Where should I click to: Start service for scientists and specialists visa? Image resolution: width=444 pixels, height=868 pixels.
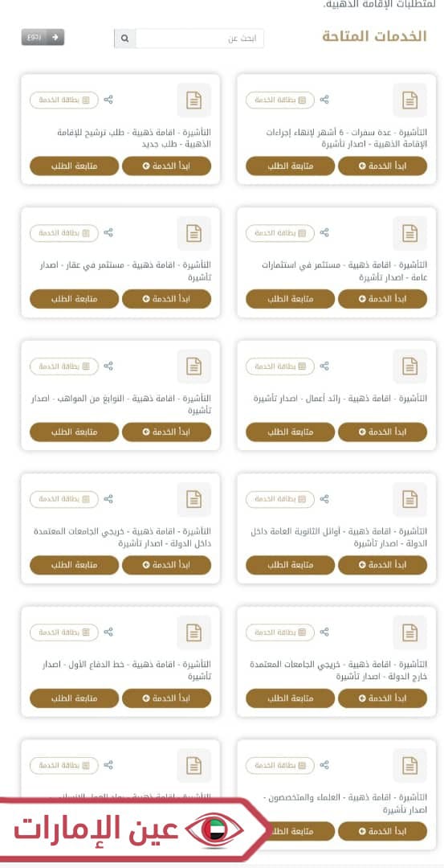point(383,831)
